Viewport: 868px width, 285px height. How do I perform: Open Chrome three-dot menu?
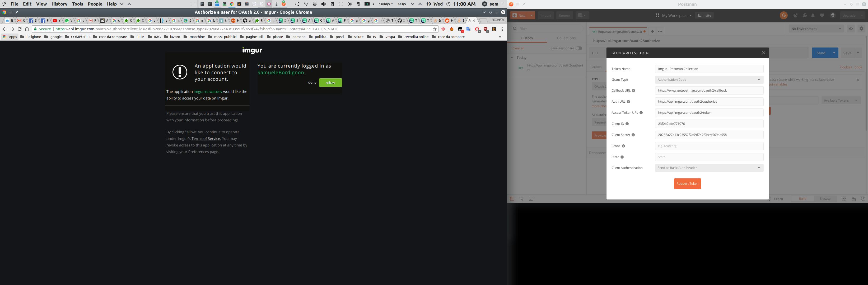tap(502, 29)
